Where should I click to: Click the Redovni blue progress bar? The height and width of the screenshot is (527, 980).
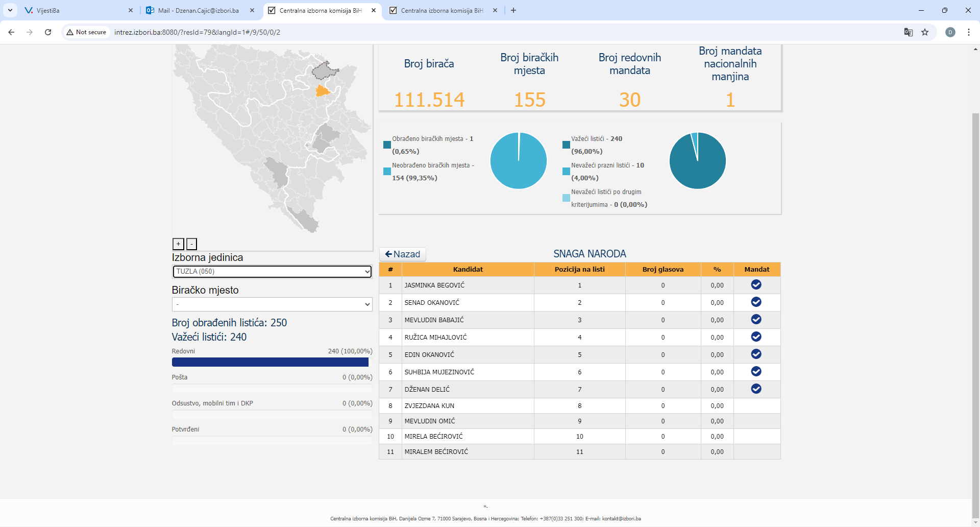pos(270,362)
